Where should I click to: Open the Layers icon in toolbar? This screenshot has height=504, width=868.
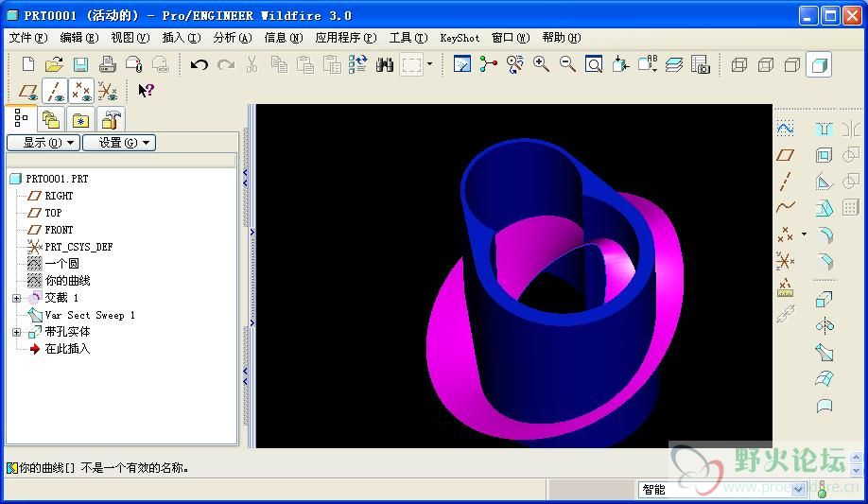[x=674, y=65]
